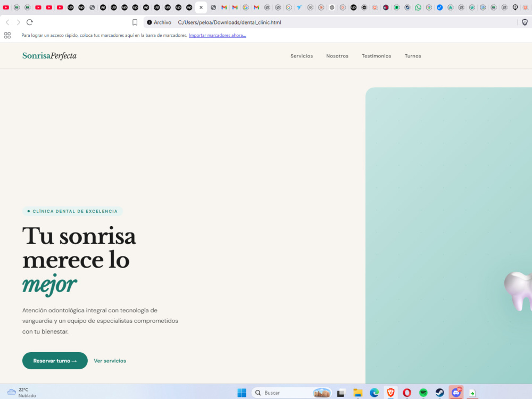Image resolution: width=532 pixels, height=399 pixels.
Task: Click the 3D tooth image
Action: (x=518, y=291)
